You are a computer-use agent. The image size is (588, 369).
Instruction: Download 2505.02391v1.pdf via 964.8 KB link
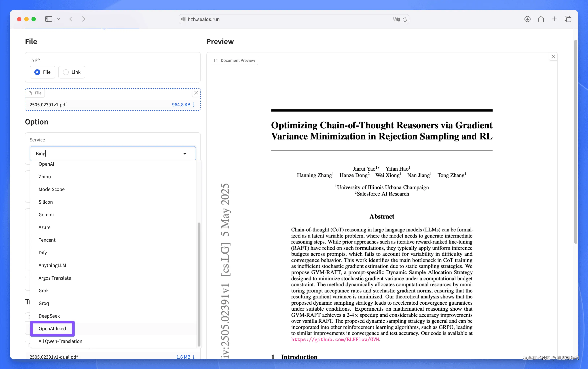click(x=181, y=105)
